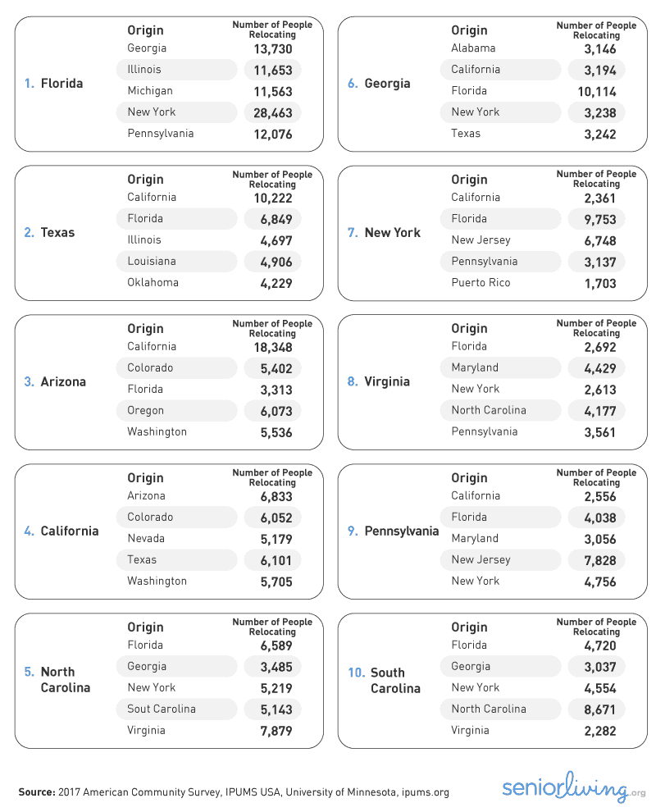Click the "4. California" destination heading
The width and height of the screenshot is (656, 812).
tap(61, 531)
